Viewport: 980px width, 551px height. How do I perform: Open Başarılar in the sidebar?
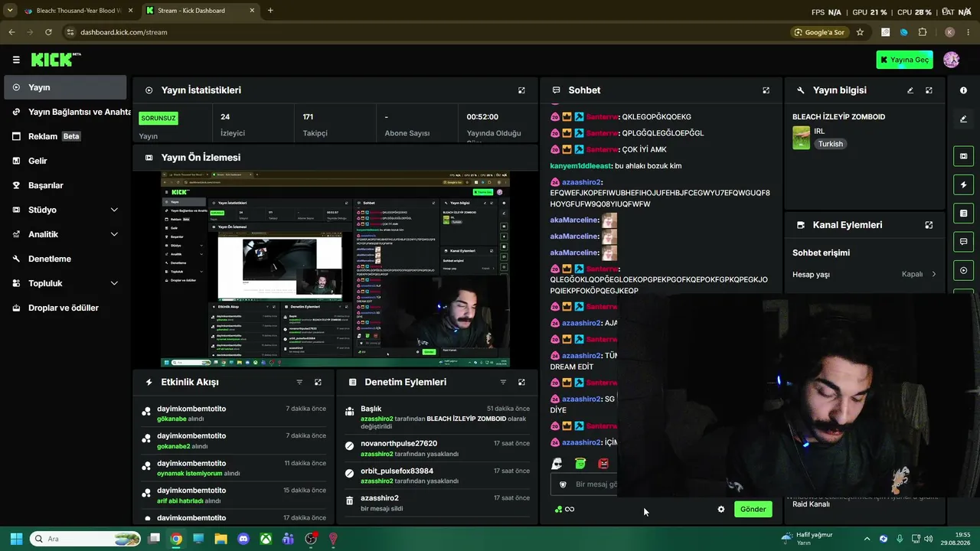tap(65, 185)
